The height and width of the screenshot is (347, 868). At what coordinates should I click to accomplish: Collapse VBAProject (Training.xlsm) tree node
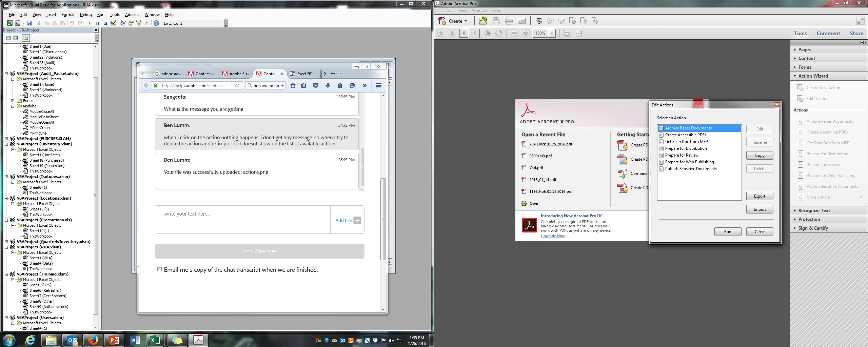(x=6, y=274)
